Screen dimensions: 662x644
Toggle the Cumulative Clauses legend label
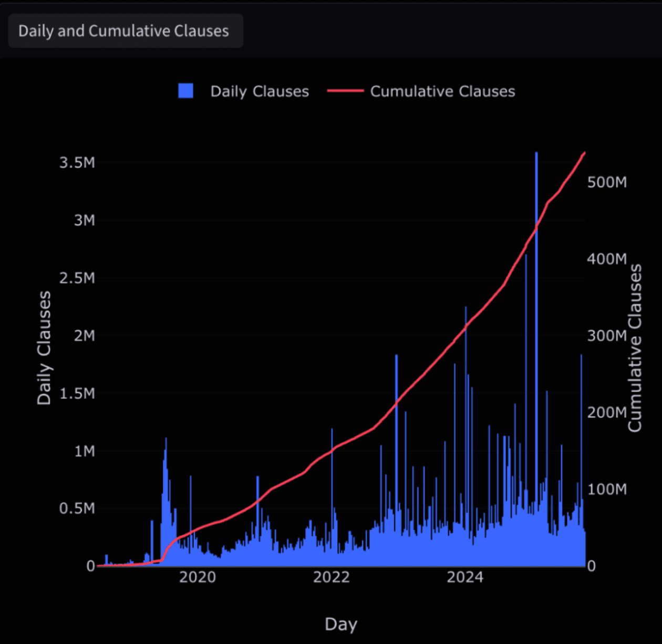pyautogui.click(x=442, y=91)
